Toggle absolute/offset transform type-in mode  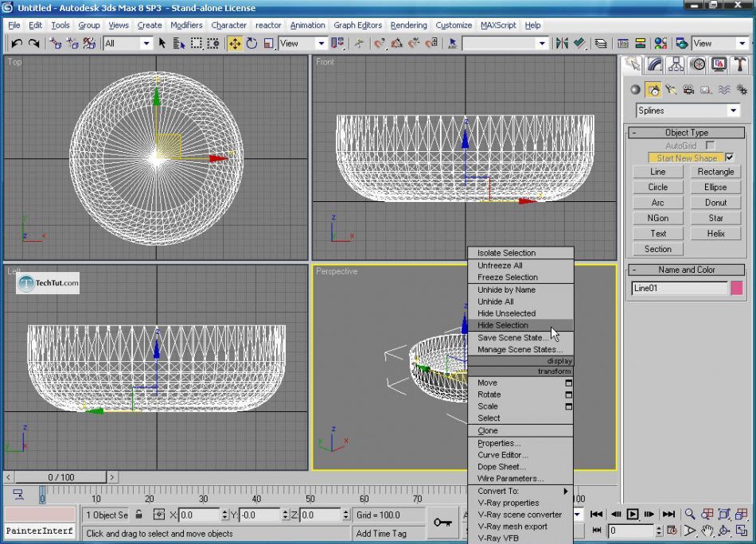point(158,515)
